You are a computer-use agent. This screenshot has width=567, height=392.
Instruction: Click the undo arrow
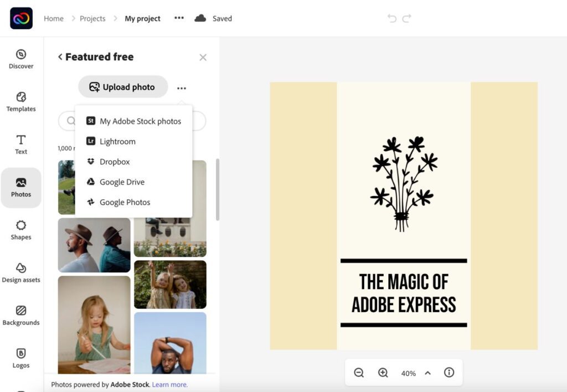tap(393, 18)
